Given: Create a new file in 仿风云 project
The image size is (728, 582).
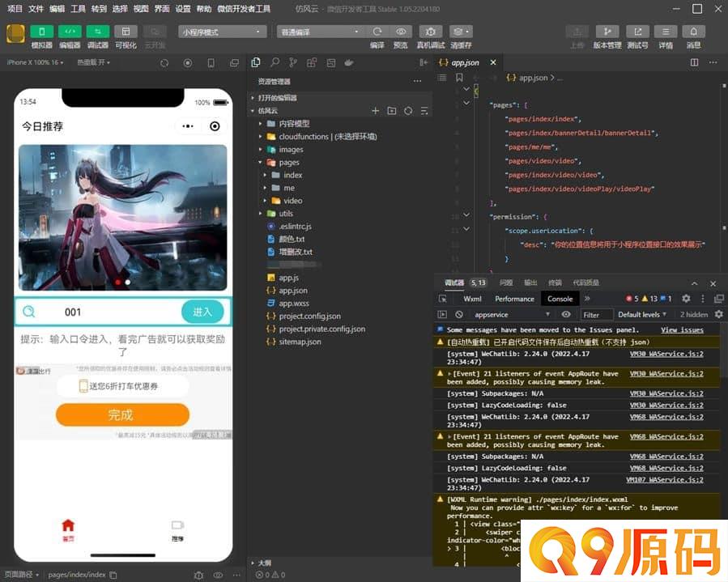Looking at the screenshot, I should pyautogui.click(x=376, y=111).
